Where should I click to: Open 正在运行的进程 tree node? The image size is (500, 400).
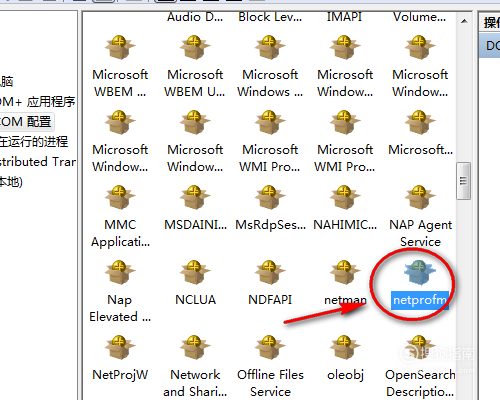click(34, 142)
